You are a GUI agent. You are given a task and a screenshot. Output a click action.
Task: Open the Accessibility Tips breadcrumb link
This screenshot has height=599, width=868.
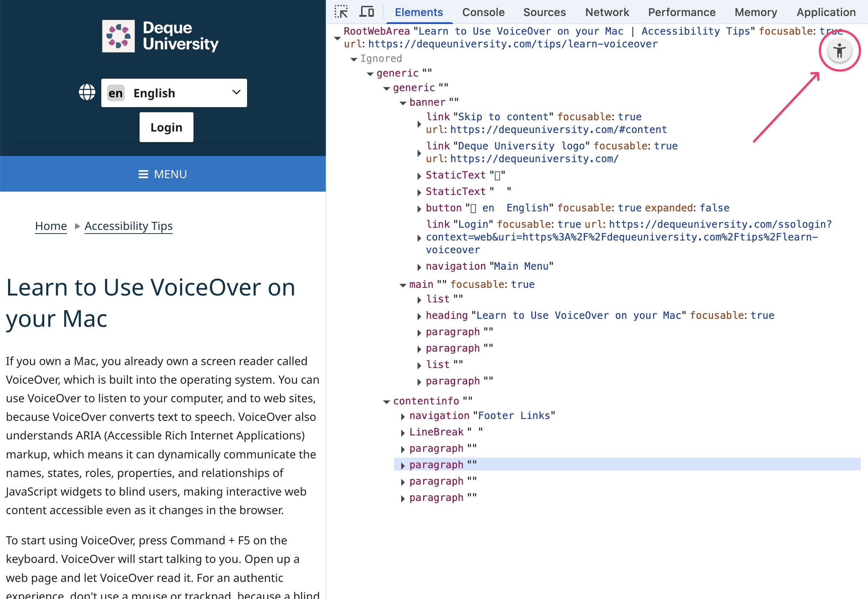[128, 226]
